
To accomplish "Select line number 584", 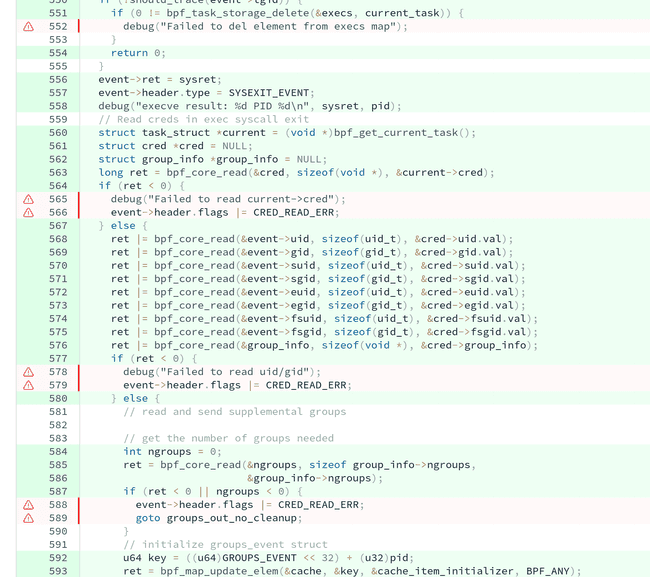I will coord(58,452).
